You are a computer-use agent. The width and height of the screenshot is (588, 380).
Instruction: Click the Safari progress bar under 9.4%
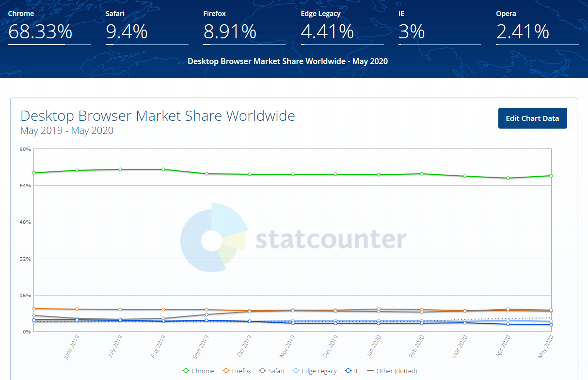click(x=147, y=44)
